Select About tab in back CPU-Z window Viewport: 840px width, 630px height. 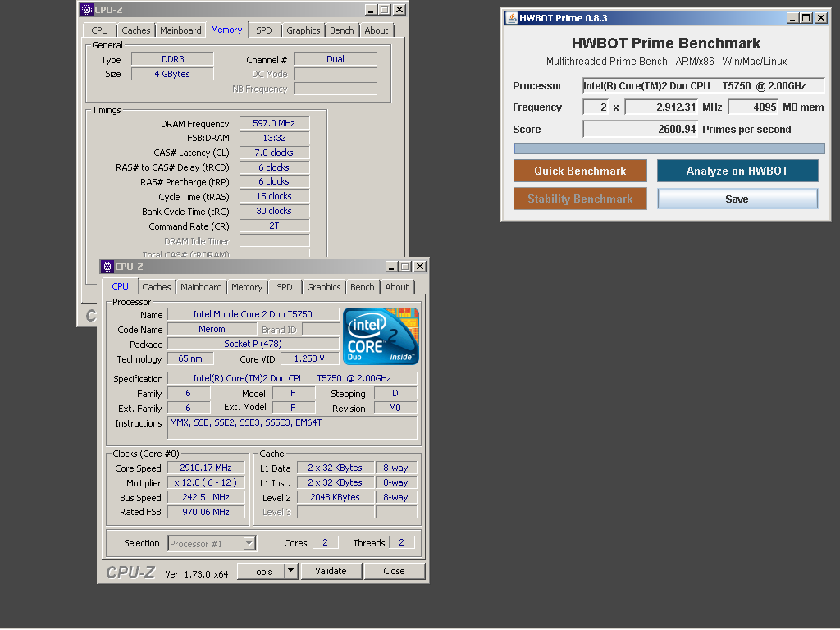click(x=376, y=30)
